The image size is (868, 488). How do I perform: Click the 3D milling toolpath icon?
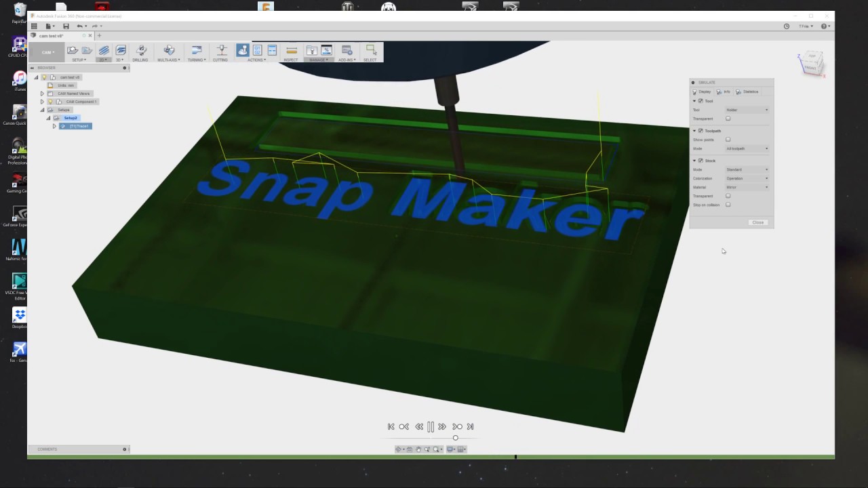click(121, 50)
